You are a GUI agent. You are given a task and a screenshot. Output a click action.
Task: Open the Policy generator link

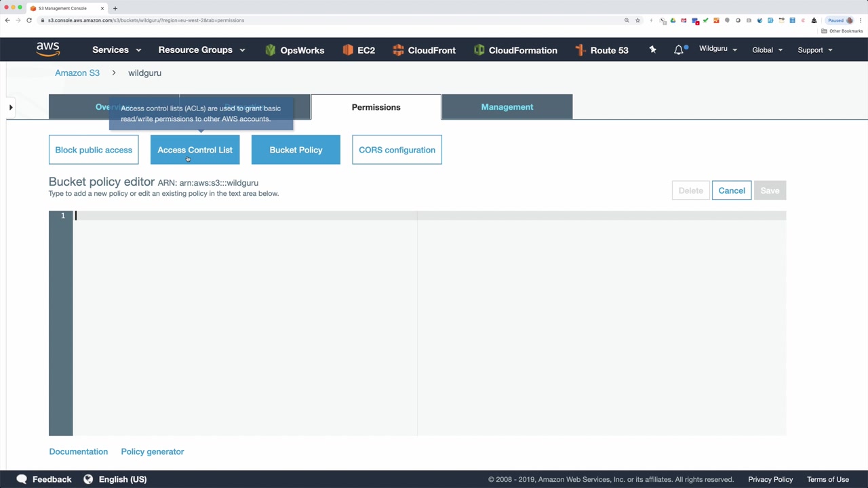[x=153, y=451]
